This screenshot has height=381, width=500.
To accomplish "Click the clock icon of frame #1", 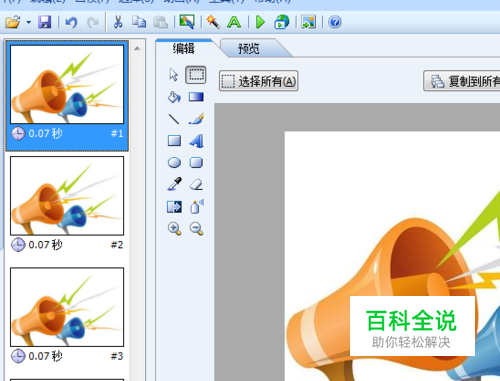I will (x=18, y=134).
